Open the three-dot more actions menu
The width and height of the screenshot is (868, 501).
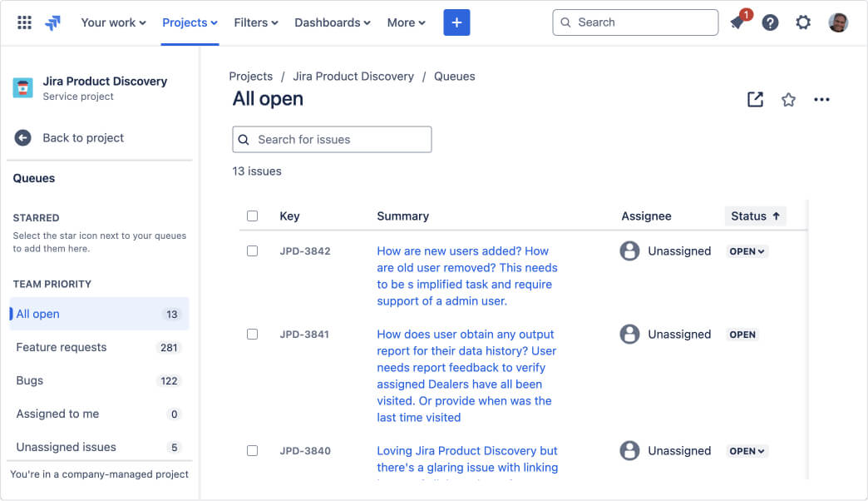click(821, 100)
